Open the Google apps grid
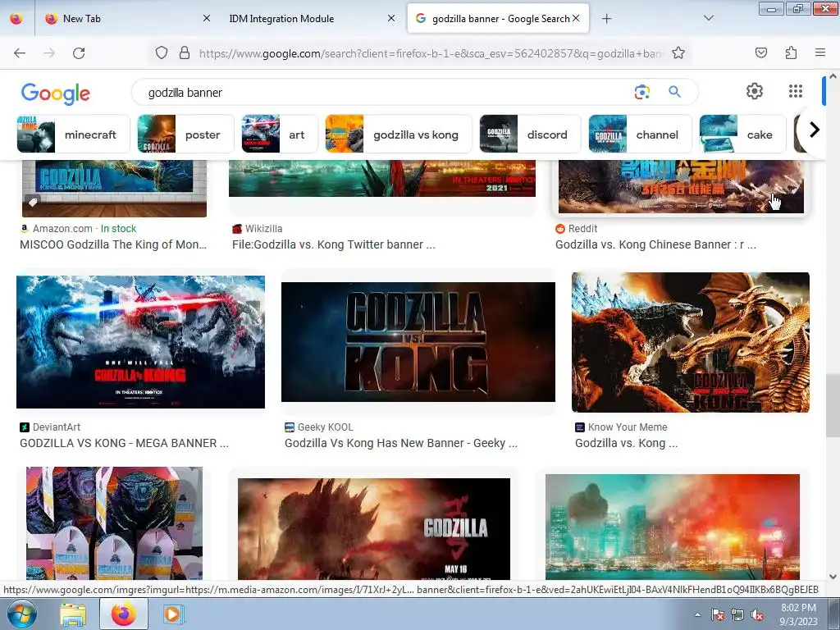This screenshot has width=840, height=630. (x=796, y=91)
